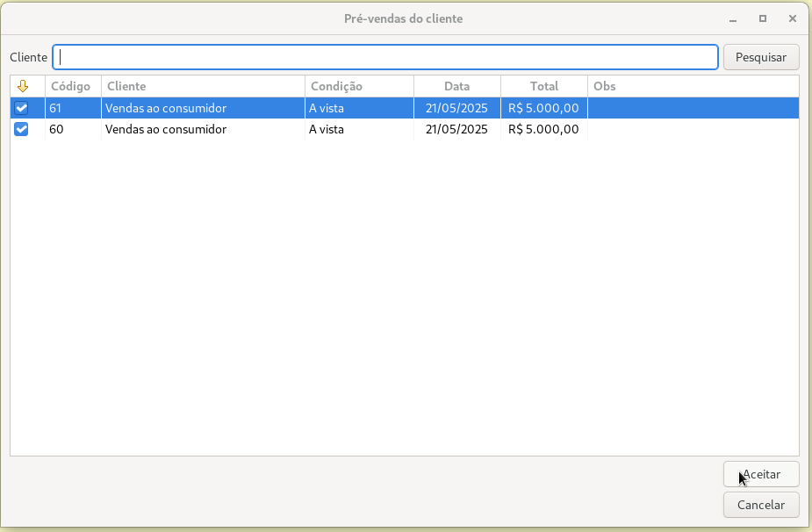This screenshot has width=812, height=532.
Task: Click the R$ 5.000,00 total of pre-sale 60
Action: pos(543,130)
